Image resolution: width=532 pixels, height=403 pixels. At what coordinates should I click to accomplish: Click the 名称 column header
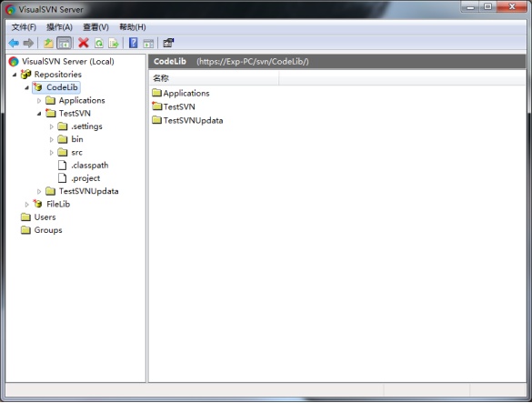pyautogui.click(x=214, y=78)
